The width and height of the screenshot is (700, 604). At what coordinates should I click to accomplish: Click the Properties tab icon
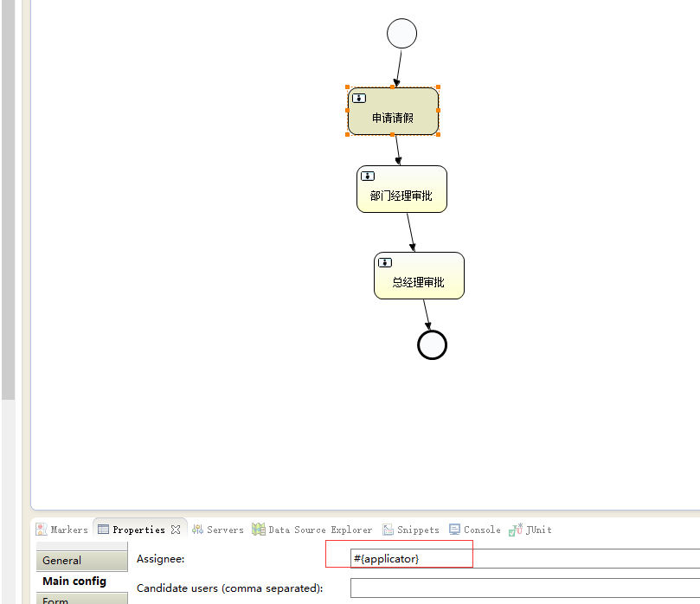[103, 530]
